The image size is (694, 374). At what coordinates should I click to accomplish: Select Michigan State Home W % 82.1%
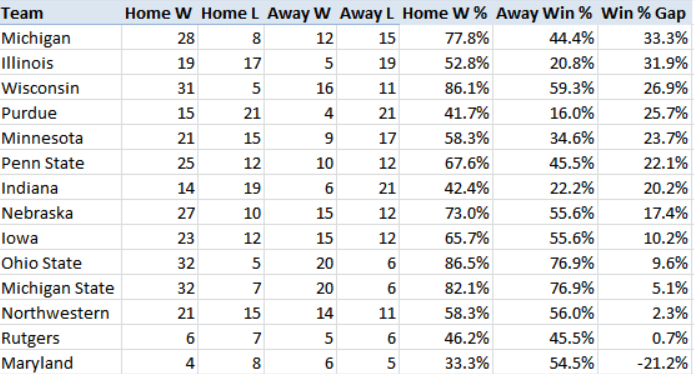tap(446, 288)
